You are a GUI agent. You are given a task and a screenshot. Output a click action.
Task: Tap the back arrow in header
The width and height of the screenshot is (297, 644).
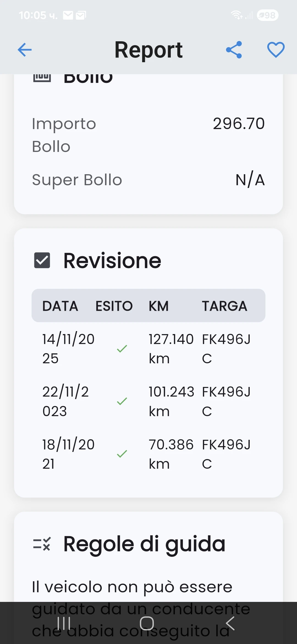click(25, 50)
